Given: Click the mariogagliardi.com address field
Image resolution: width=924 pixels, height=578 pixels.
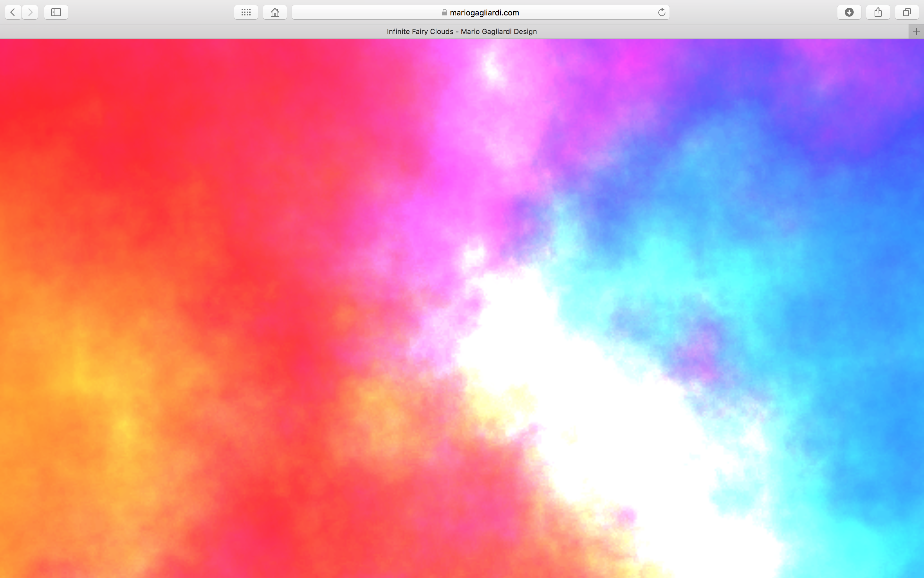Looking at the screenshot, I should [480, 12].
